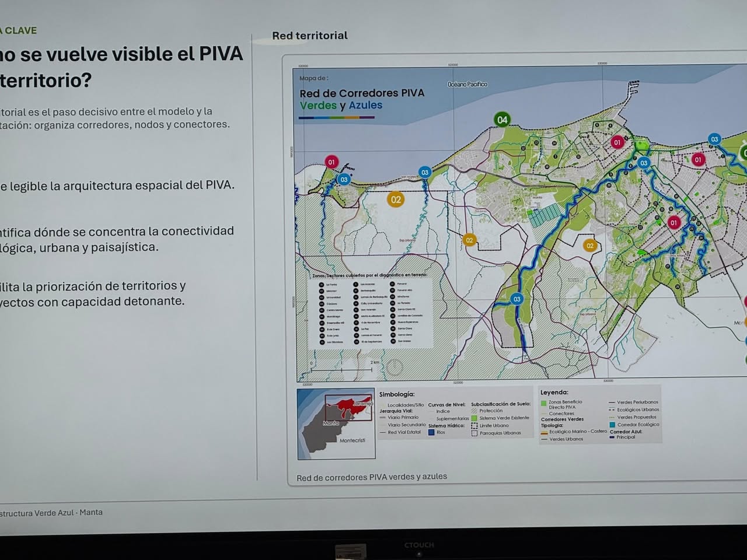The width and height of the screenshot is (747, 560).
Task: Click the compass rose beside the scale bar
Action: (x=395, y=367)
